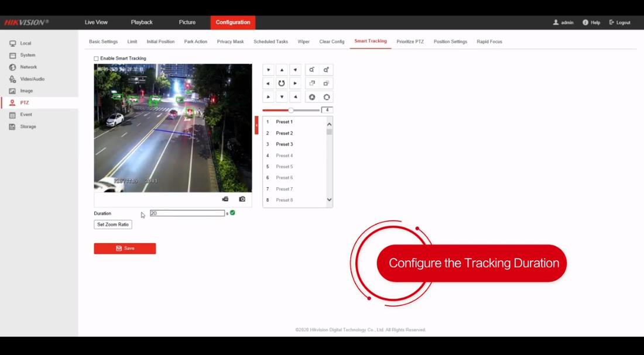Start recording with the camcorder icon
Viewport: 644px width, 355px height.
[x=225, y=199]
